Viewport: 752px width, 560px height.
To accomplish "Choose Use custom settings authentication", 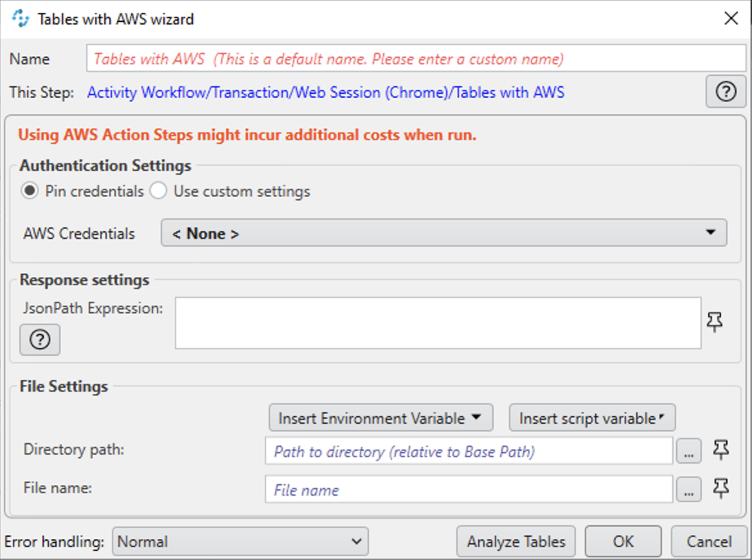I will 158,191.
